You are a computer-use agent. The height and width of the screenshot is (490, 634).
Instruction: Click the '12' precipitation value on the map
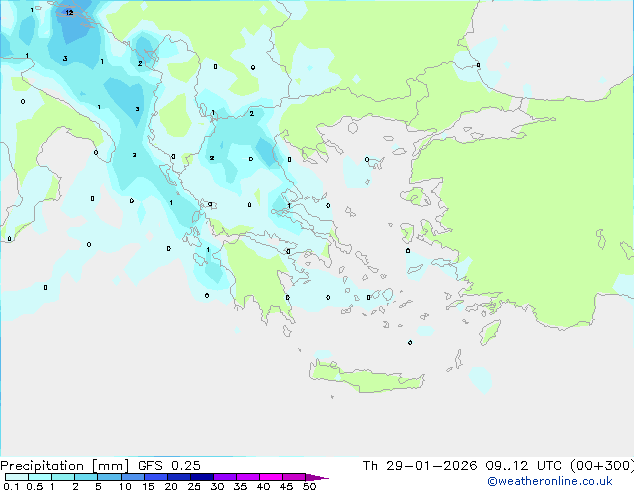tap(70, 13)
